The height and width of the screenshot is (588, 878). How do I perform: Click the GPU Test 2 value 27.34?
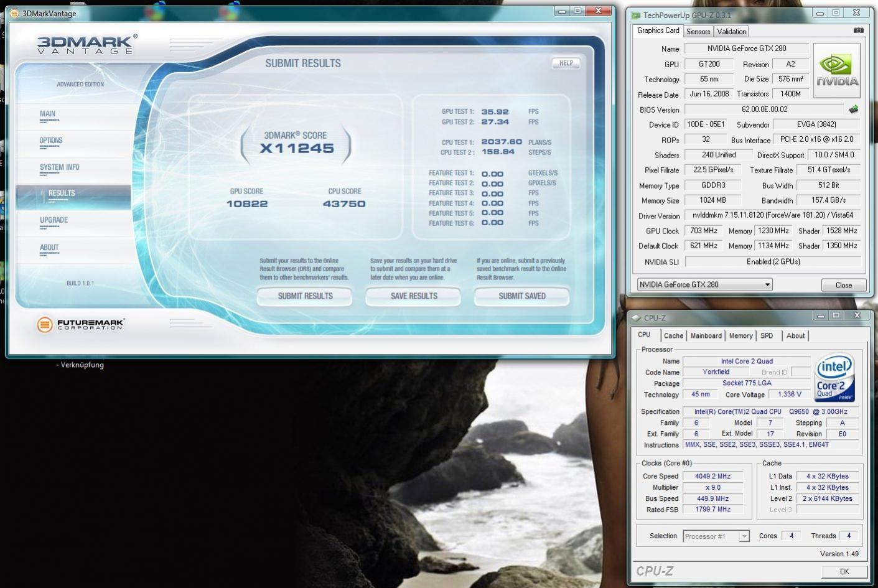[495, 122]
